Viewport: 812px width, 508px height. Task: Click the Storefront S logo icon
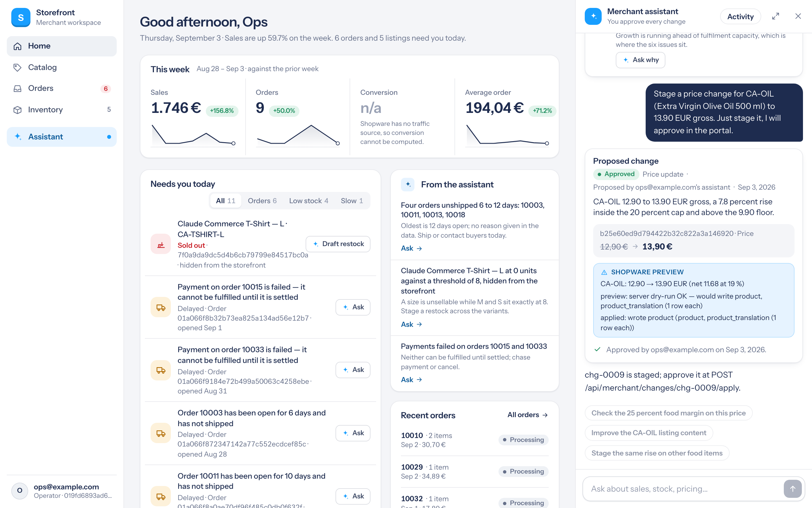click(x=21, y=17)
